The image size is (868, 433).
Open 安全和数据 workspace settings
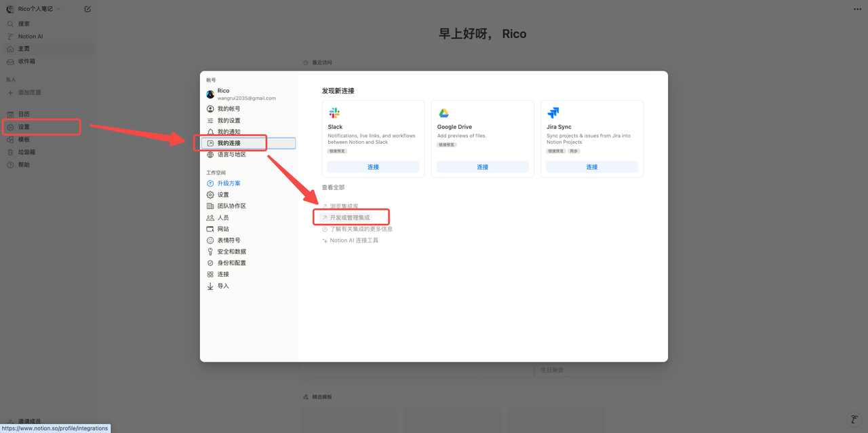pyautogui.click(x=231, y=252)
